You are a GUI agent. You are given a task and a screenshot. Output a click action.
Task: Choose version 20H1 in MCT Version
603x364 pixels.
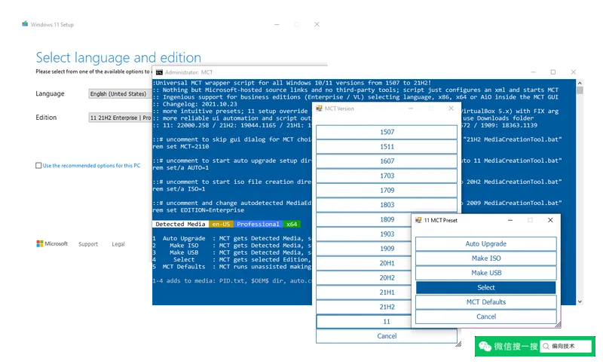click(364, 263)
